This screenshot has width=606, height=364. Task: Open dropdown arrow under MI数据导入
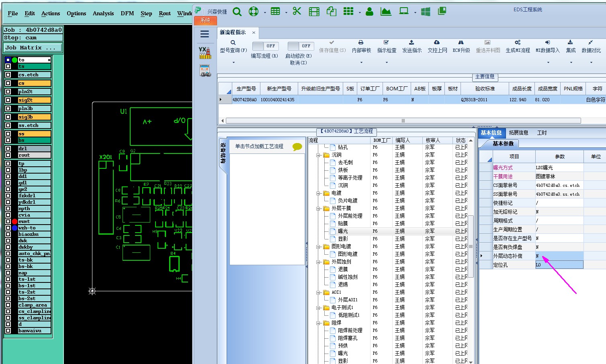[548, 62]
